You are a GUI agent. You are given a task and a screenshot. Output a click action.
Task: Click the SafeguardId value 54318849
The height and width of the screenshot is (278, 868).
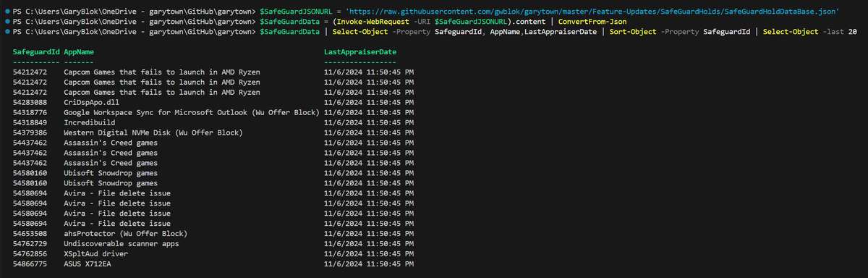pyautogui.click(x=30, y=123)
